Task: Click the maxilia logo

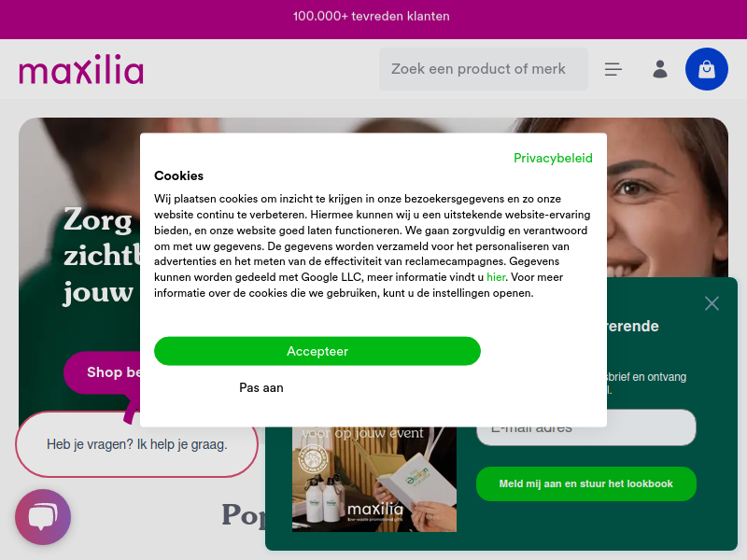Action: [x=81, y=69]
